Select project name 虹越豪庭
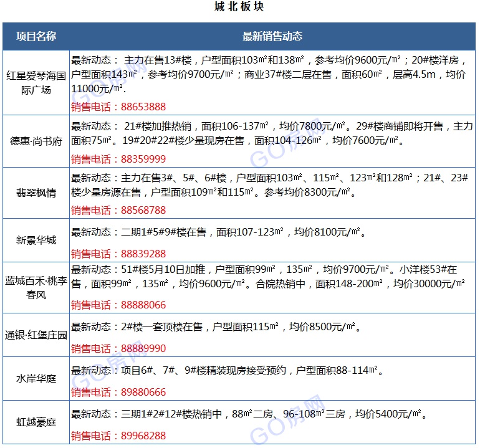This screenshot has height=448, width=480. pyautogui.click(x=36, y=422)
